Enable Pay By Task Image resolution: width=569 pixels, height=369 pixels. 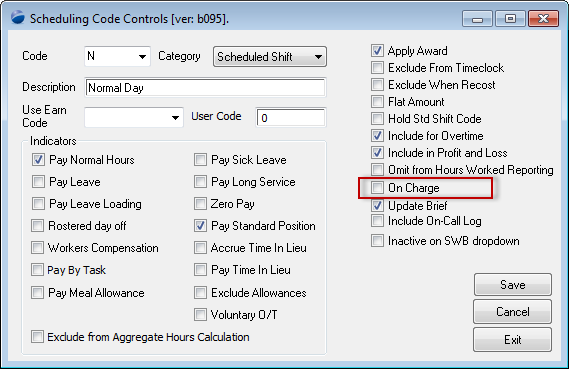tap(37, 270)
